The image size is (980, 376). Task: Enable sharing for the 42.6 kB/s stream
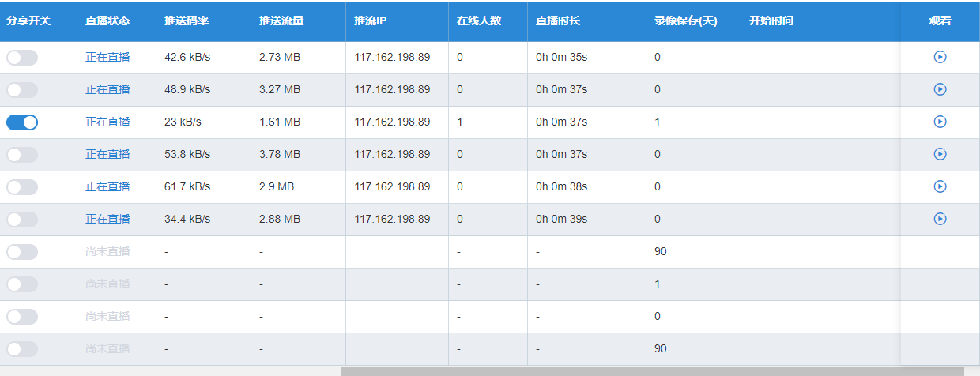22,57
